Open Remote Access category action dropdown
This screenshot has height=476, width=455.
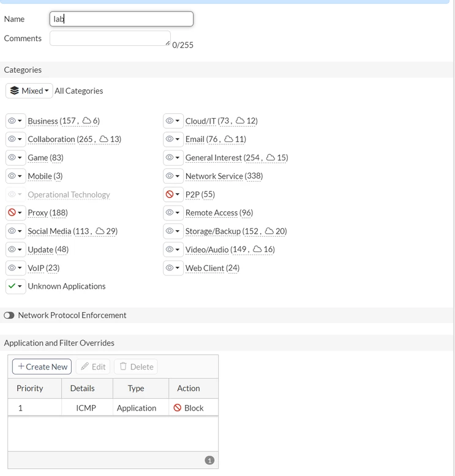pos(173,212)
